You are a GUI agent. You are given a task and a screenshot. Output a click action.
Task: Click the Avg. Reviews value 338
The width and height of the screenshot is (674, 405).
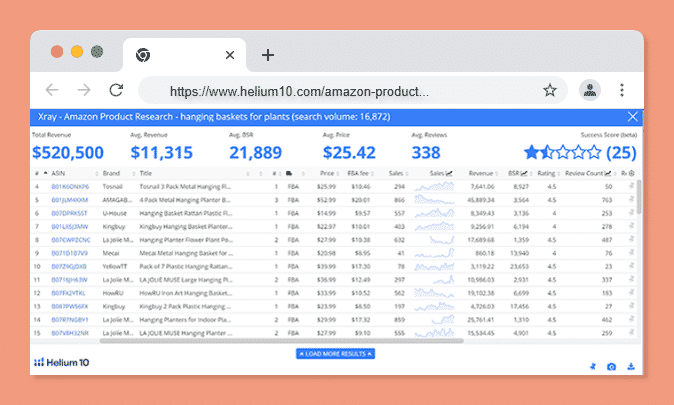[426, 153]
